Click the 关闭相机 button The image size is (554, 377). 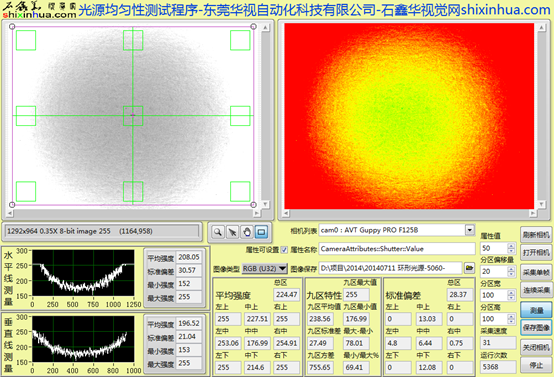[536, 347]
